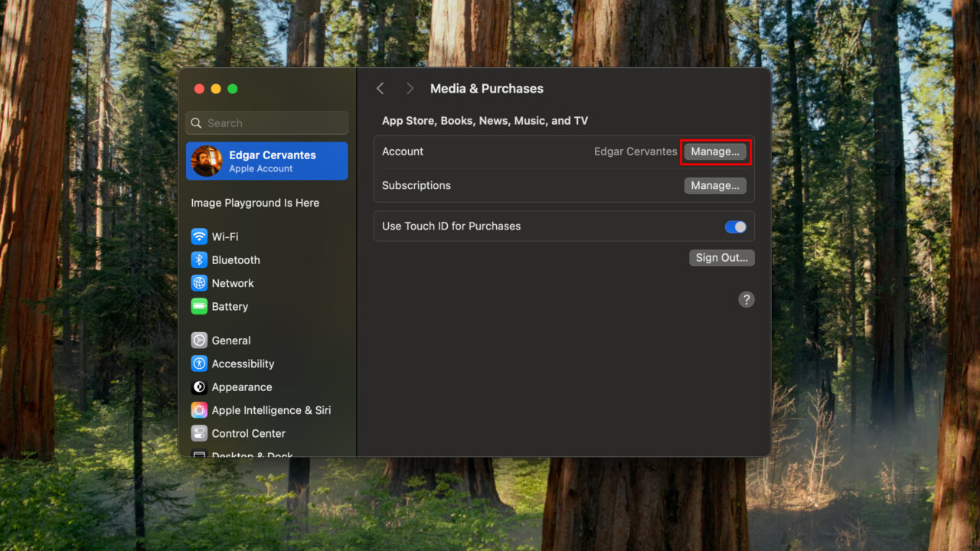Viewport: 980px width, 551px height.
Task: Toggle the Touch ID purchases switch off
Action: (x=734, y=227)
